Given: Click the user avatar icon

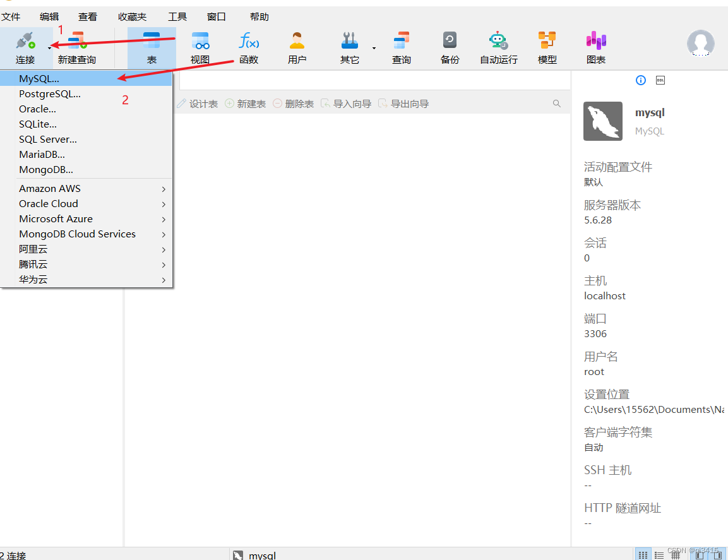Looking at the screenshot, I should pos(701,43).
